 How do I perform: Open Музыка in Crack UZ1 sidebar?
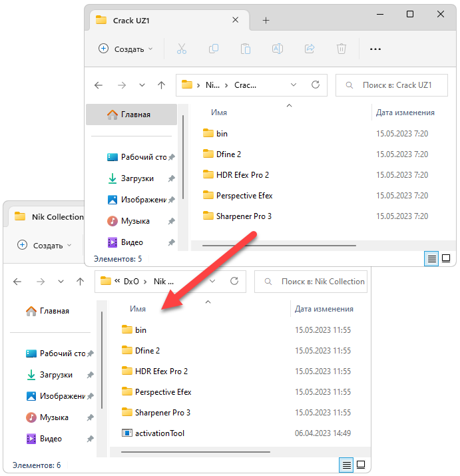coord(128,221)
